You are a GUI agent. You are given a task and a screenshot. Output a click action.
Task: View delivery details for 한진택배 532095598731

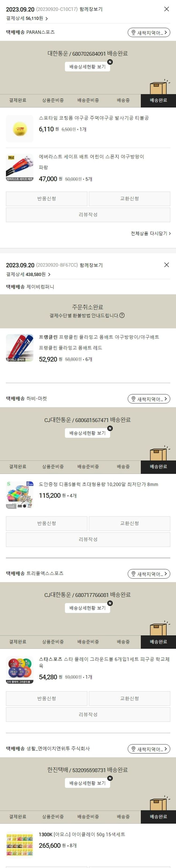tap(88, 783)
